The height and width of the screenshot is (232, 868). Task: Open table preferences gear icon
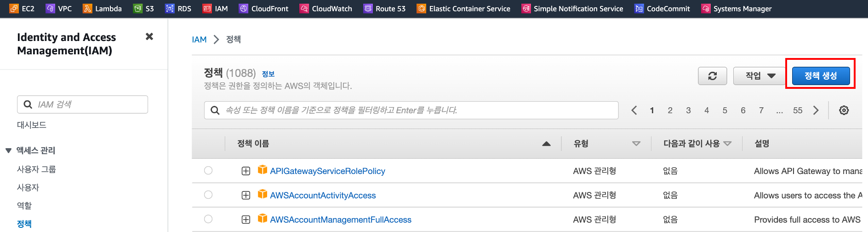(844, 110)
